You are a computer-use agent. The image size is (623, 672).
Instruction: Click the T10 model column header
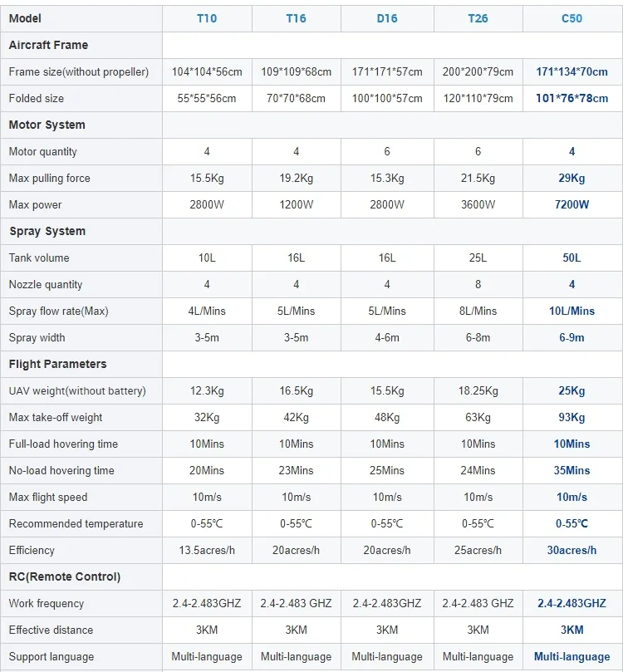click(x=207, y=18)
